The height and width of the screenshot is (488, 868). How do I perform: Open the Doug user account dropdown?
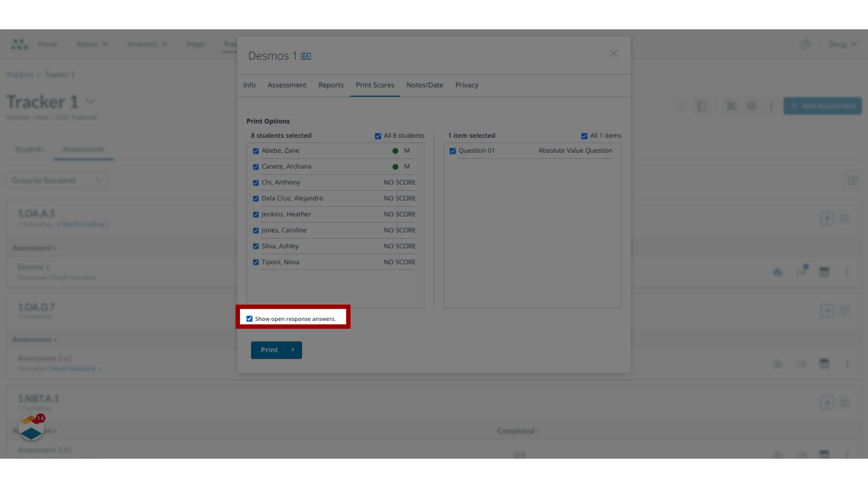842,44
